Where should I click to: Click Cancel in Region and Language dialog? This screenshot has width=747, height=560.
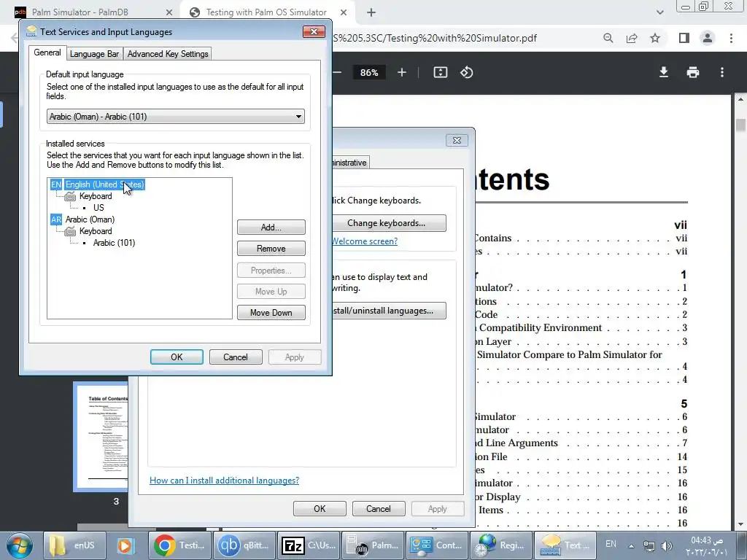coord(379,508)
